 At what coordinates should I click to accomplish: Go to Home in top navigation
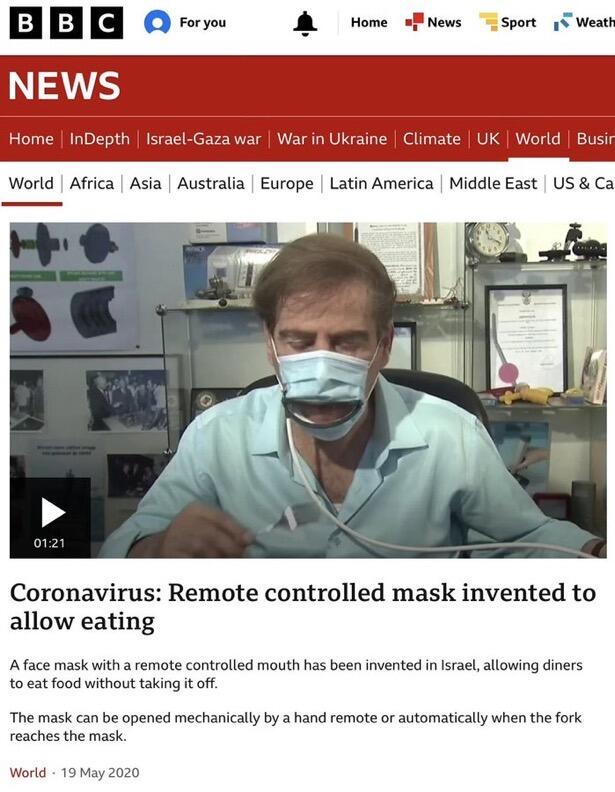(369, 22)
